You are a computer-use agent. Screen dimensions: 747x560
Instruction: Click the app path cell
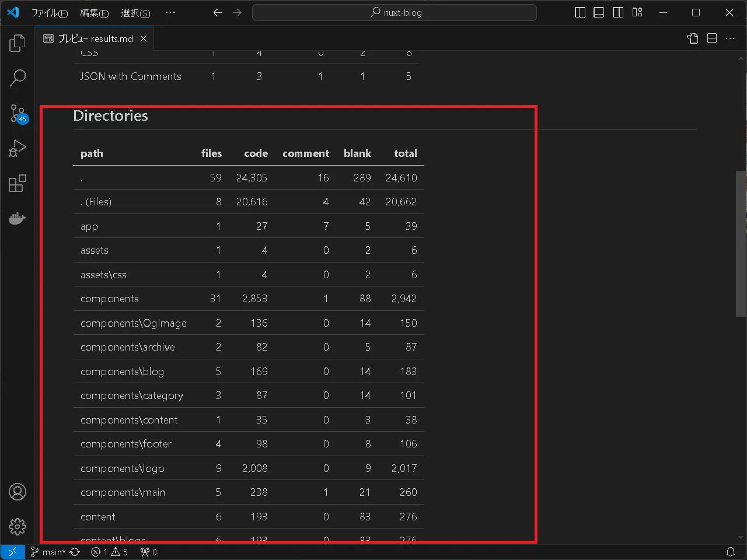click(x=89, y=226)
